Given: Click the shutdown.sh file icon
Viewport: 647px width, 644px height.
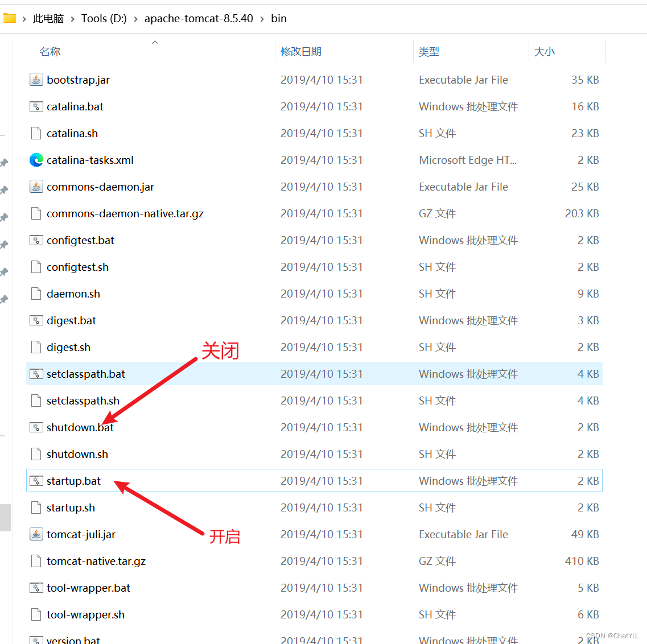Looking at the screenshot, I should 36,454.
